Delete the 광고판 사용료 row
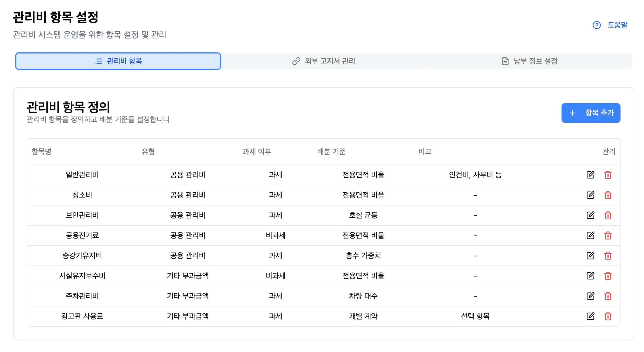 click(x=608, y=316)
